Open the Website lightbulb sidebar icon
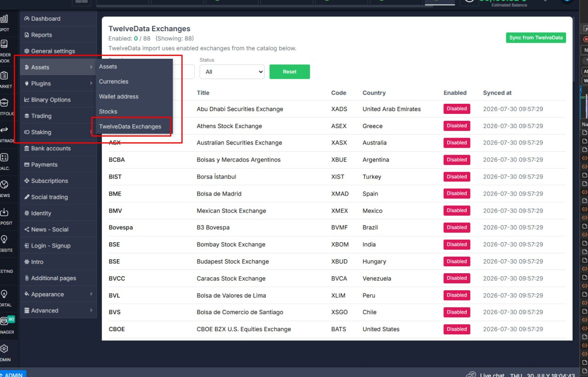The height and width of the screenshot is (377, 588). tap(4, 239)
